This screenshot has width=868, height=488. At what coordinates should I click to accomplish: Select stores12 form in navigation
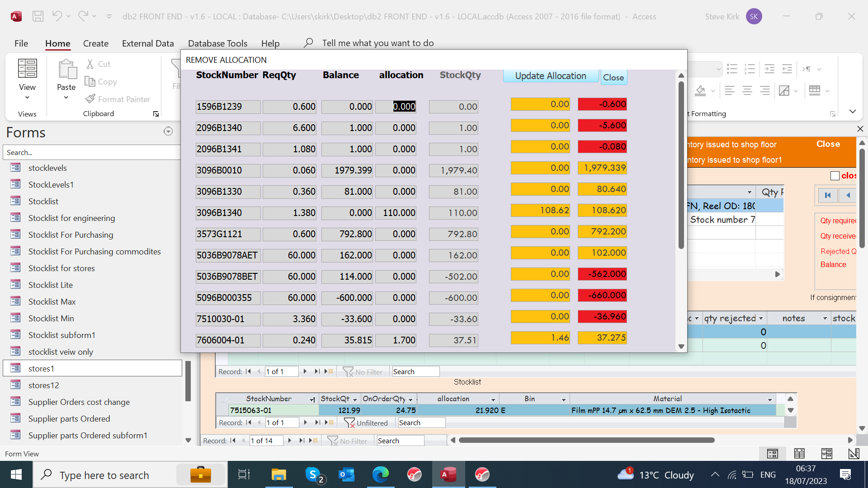coord(44,385)
